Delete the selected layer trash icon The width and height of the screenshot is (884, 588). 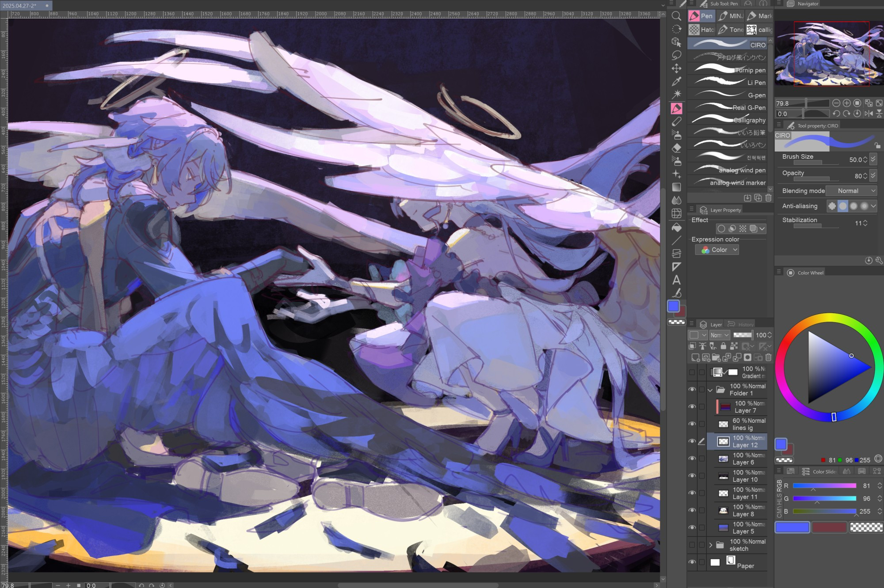768,357
